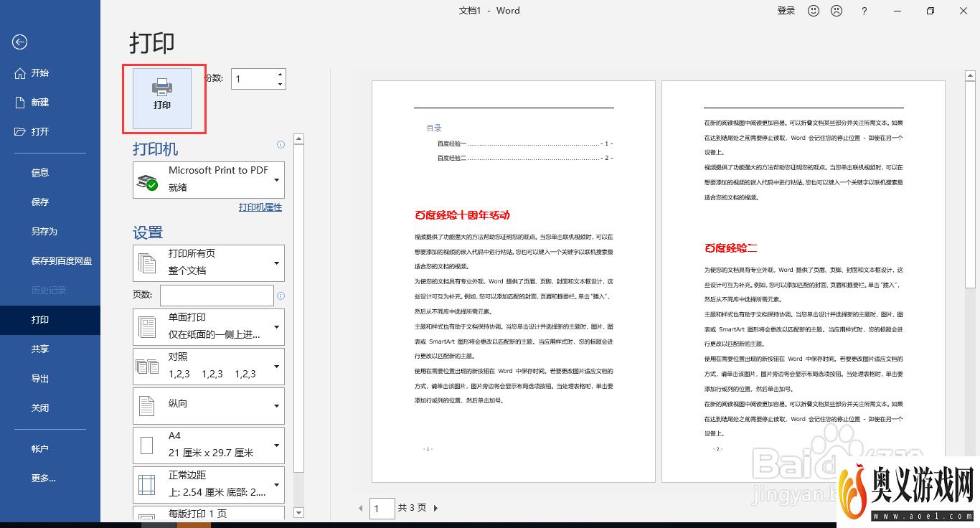Click More (更多...) in sidebar
The height and width of the screenshot is (528, 980).
(x=50, y=478)
